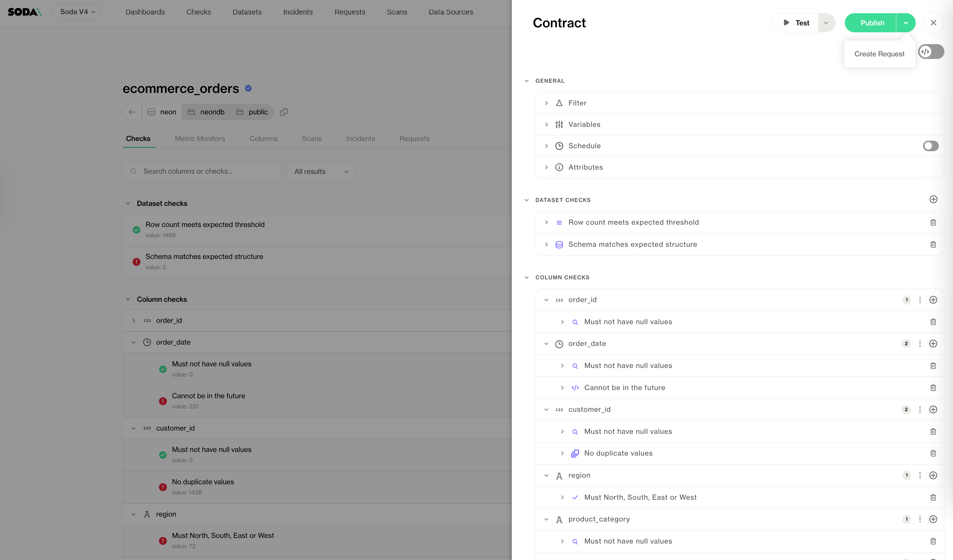Image resolution: width=953 pixels, height=560 pixels.
Task: Delete the Row count meets expected threshold check
Action: [x=933, y=223]
